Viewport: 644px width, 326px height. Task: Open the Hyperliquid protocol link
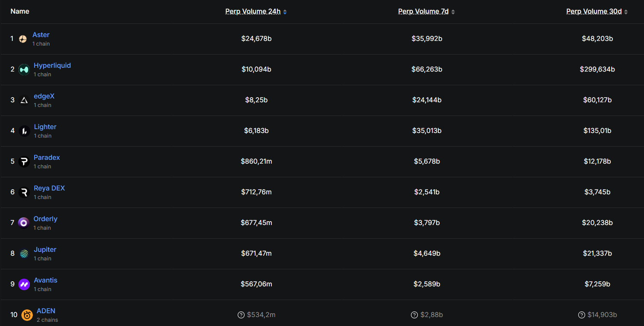pyautogui.click(x=52, y=66)
